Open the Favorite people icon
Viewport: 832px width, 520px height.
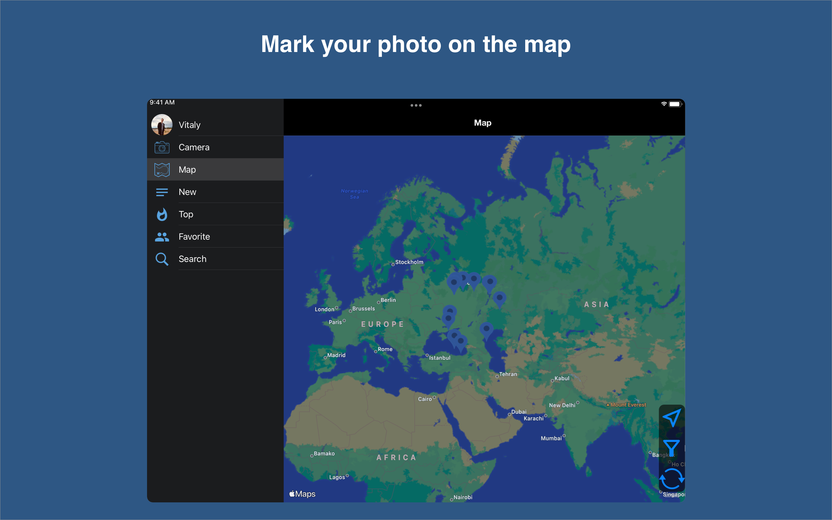click(x=162, y=237)
